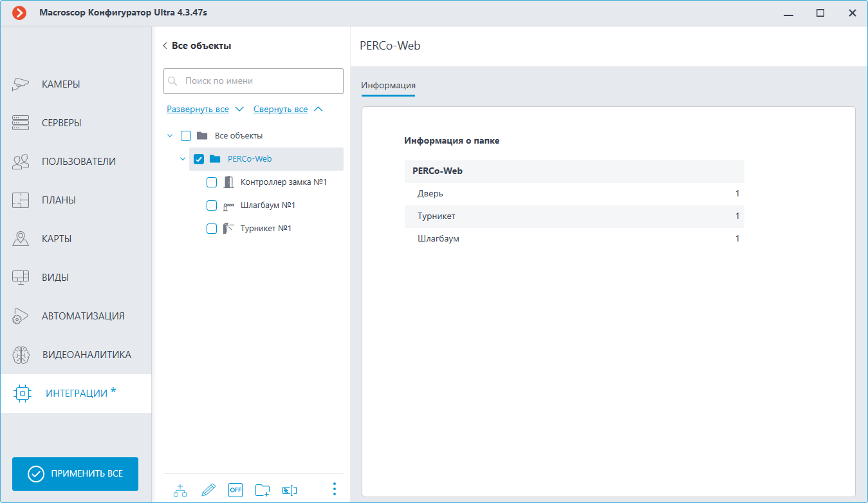Click the checkmark icon on Применить все
The width and height of the screenshot is (868, 503).
click(x=36, y=473)
